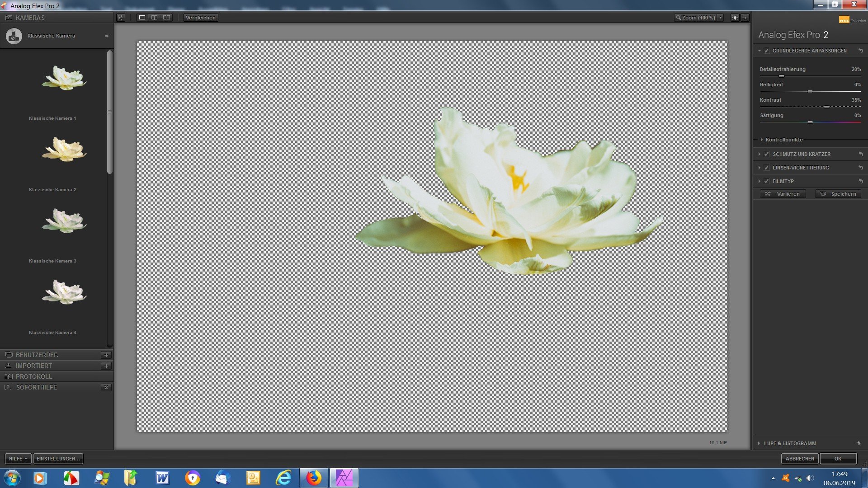The width and height of the screenshot is (868, 488).
Task: Hide the right adjustments panel
Action: tap(745, 18)
